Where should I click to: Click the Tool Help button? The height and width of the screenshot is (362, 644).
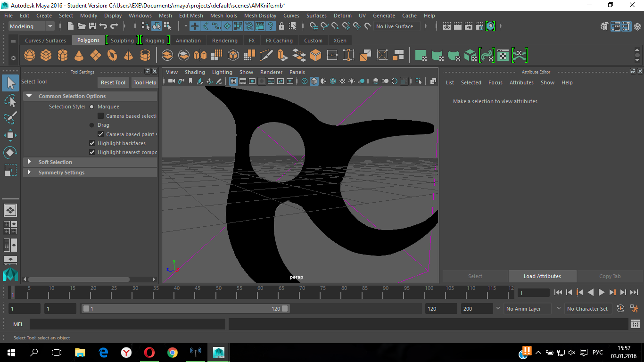[x=145, y=82]
